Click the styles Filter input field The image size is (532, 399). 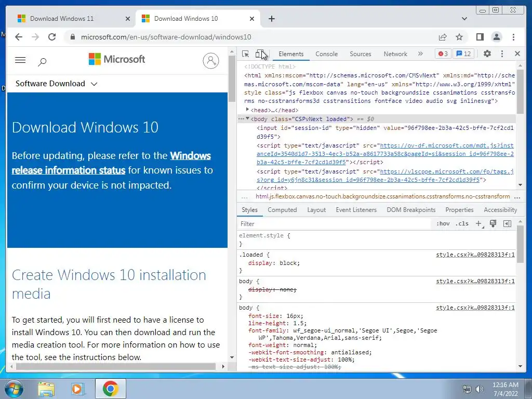pos(334,224)
